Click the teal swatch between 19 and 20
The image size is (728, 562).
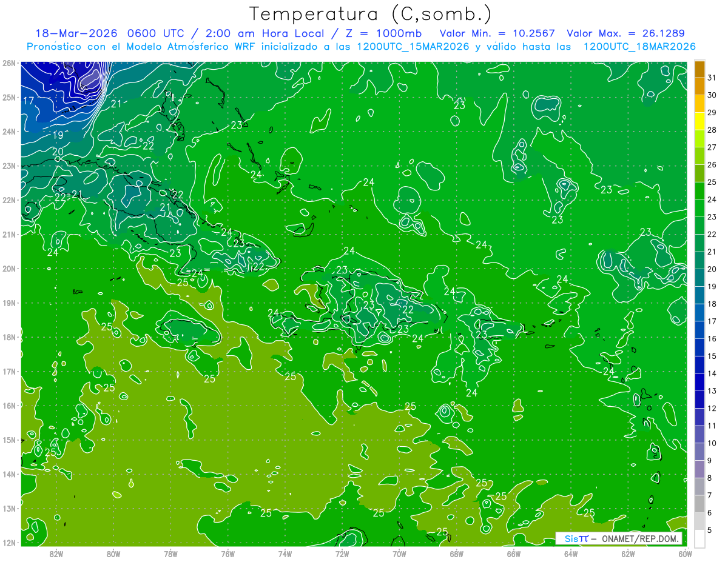coord(699,278)
